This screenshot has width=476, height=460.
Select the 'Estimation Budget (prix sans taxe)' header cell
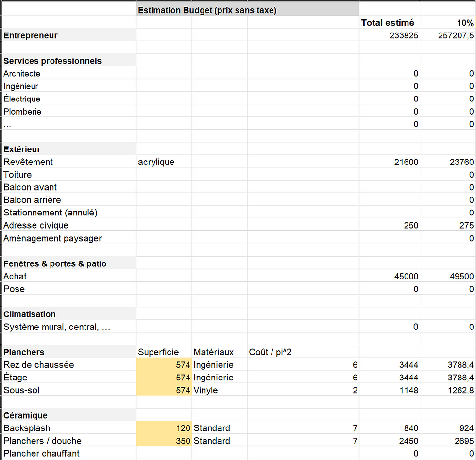pos(247,10)
